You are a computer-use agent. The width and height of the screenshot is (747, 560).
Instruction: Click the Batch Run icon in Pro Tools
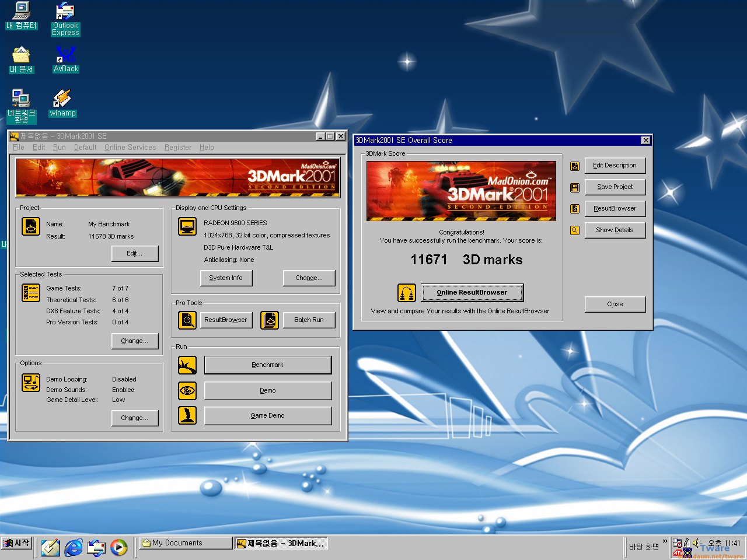pos(270,320)
